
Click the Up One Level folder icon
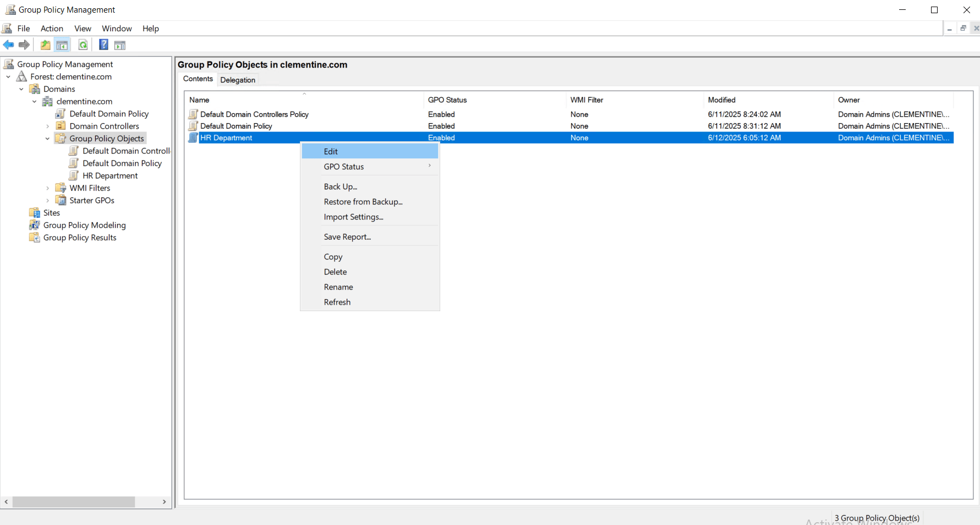[x=45, y=45]
